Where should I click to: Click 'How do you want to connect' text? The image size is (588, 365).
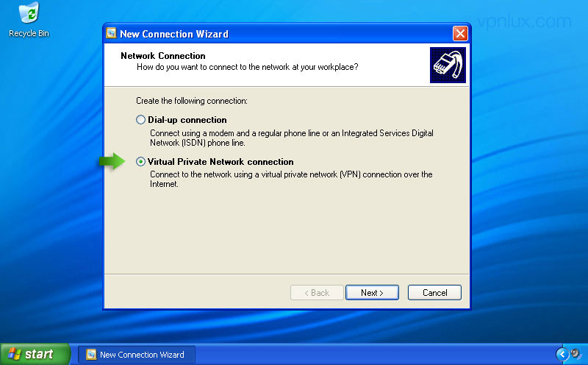(248, 67)
